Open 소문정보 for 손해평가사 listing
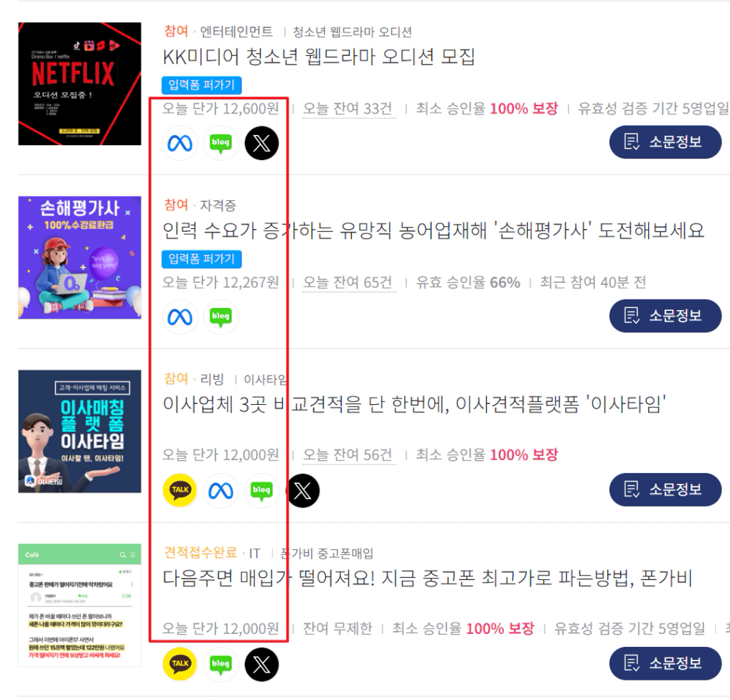 (665, 316)
